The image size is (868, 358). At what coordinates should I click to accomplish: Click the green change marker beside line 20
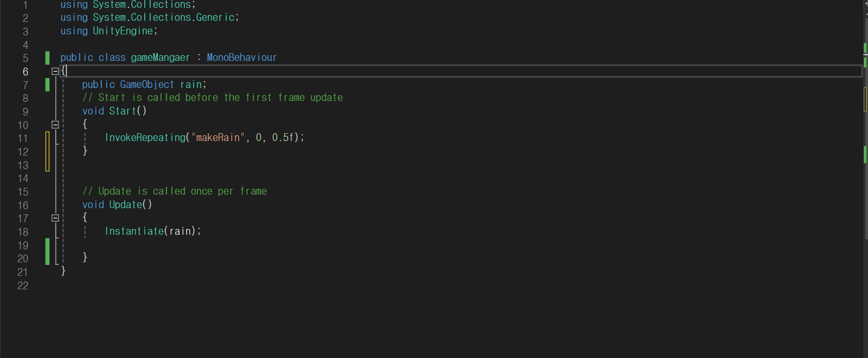[x=47, y=252]
